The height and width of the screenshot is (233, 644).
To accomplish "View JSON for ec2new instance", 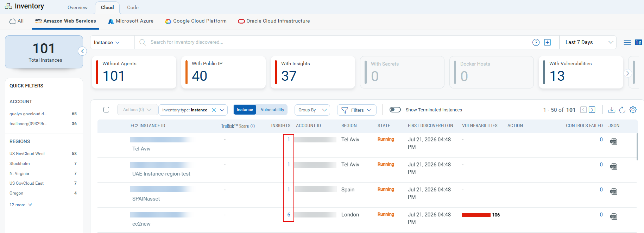I will coord(613,216).
